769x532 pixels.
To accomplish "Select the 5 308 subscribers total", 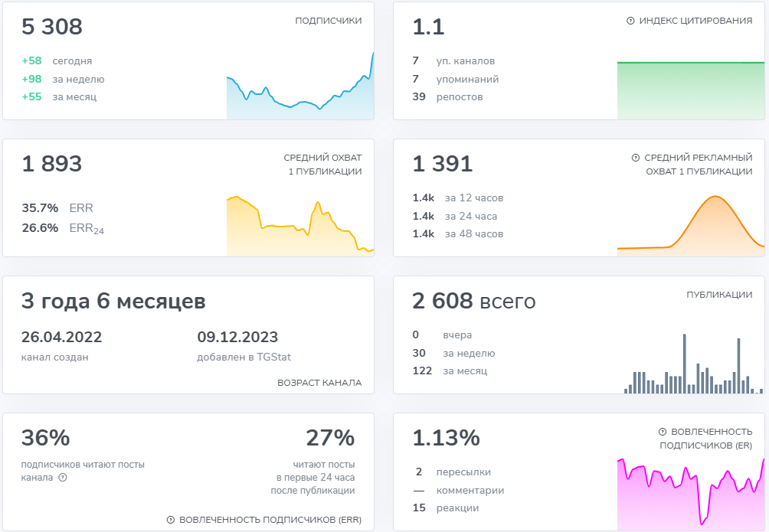I will point(52,28).
